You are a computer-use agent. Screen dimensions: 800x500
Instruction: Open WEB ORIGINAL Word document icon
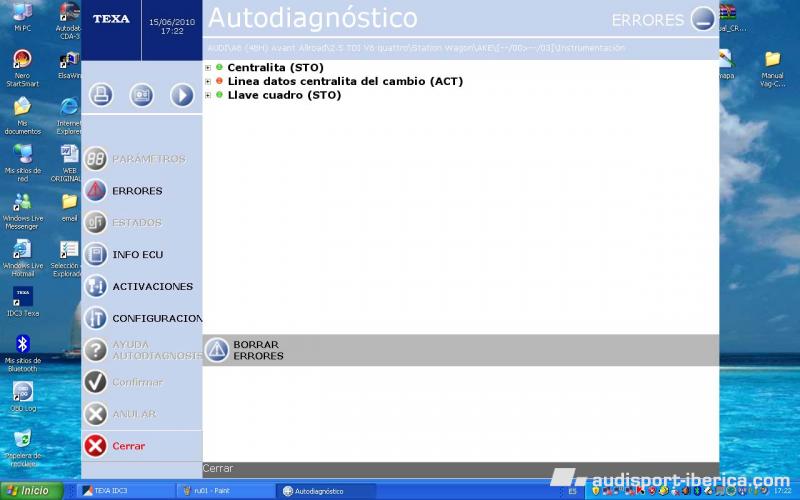(x=67, y=163)
